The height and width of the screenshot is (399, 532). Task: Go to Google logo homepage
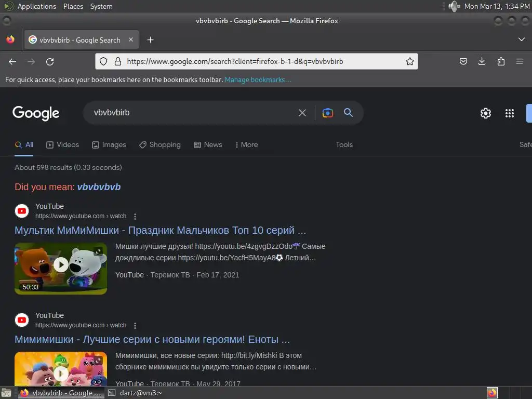click(36, 113)
